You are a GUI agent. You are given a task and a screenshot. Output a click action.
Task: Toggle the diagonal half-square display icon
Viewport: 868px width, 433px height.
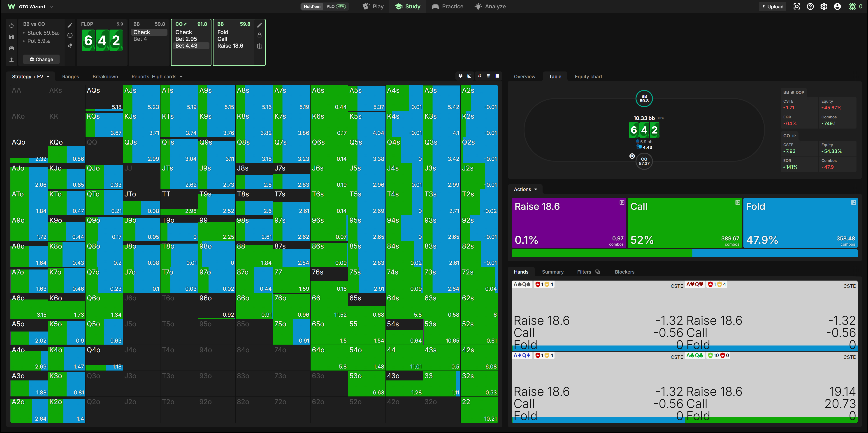click(x=469, y=76)
